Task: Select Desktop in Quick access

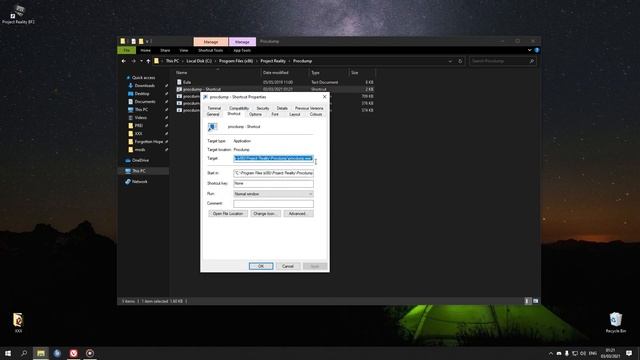Action: click(142, 93)
